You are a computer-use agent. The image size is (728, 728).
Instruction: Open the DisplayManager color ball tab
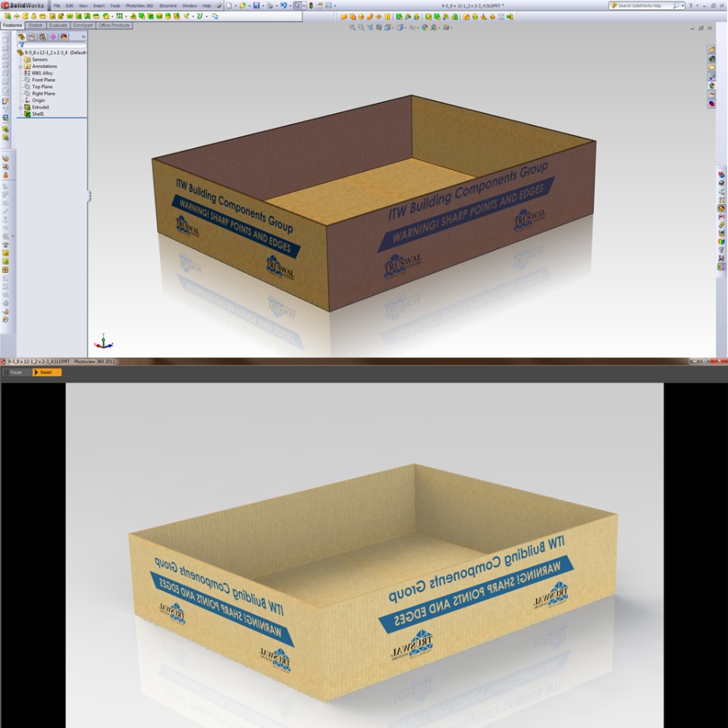(x=64, y=36)
